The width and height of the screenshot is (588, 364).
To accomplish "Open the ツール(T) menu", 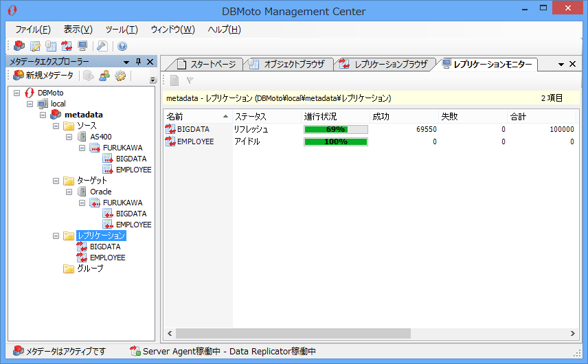I will (x=122, y=30).
